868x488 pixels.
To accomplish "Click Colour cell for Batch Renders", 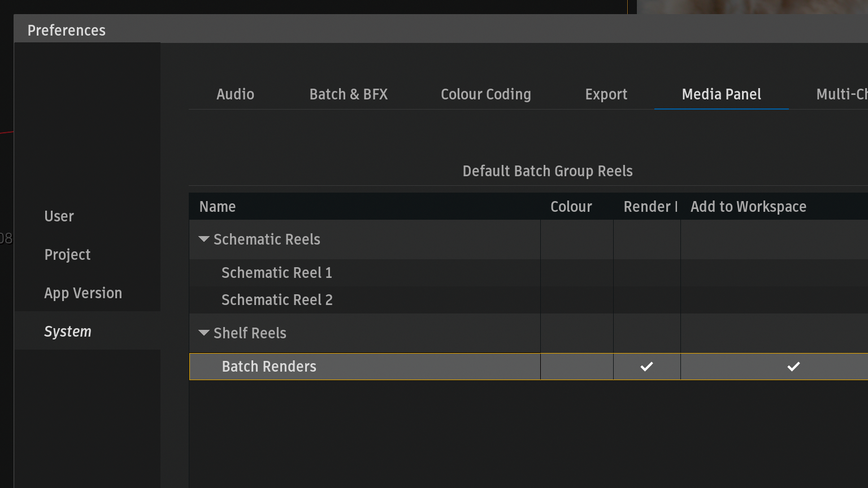I will [576, 367].
